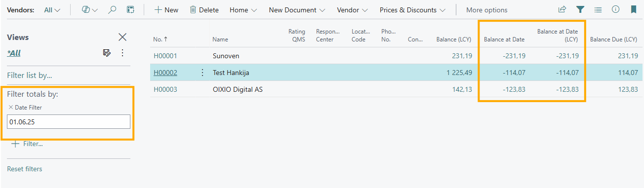Image resolution: width=644 pixels, height=188 pixels.
Task: Click the save view icon beside All
Action: [107, 53]
